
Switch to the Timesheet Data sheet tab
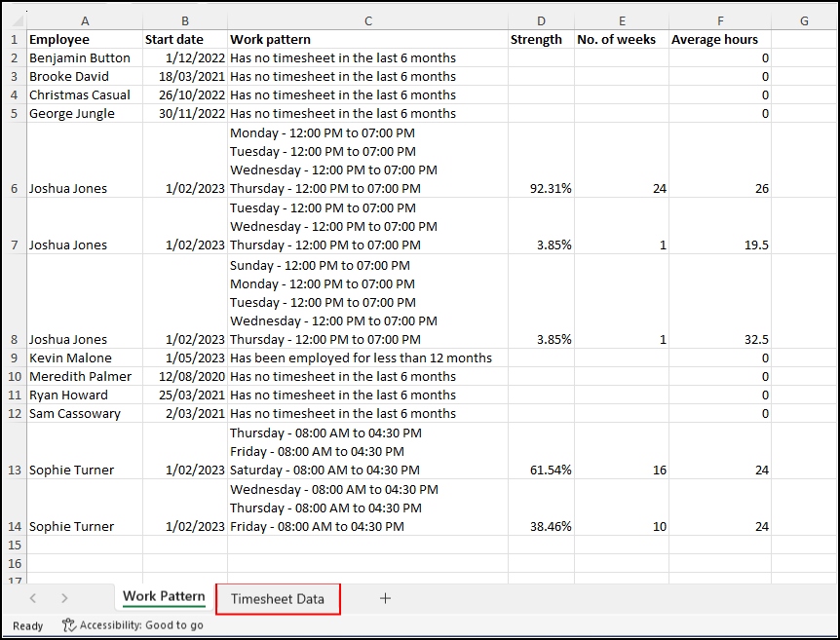278,598
